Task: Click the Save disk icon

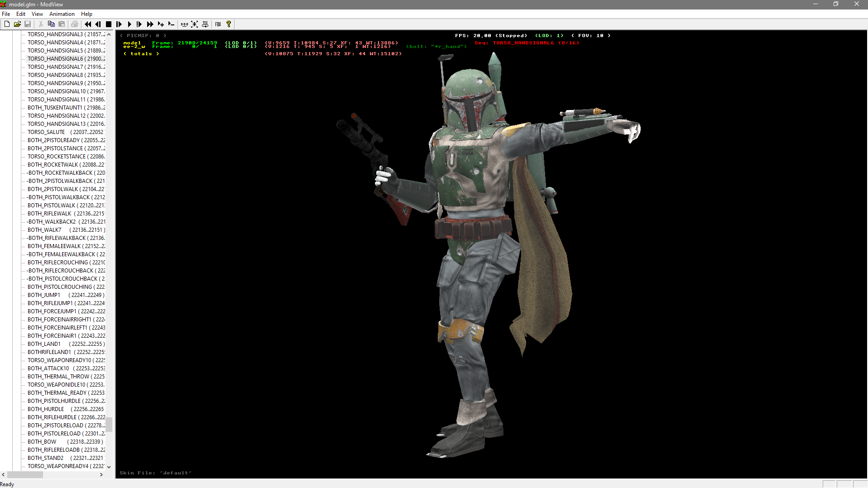Action: pos(28,24)
